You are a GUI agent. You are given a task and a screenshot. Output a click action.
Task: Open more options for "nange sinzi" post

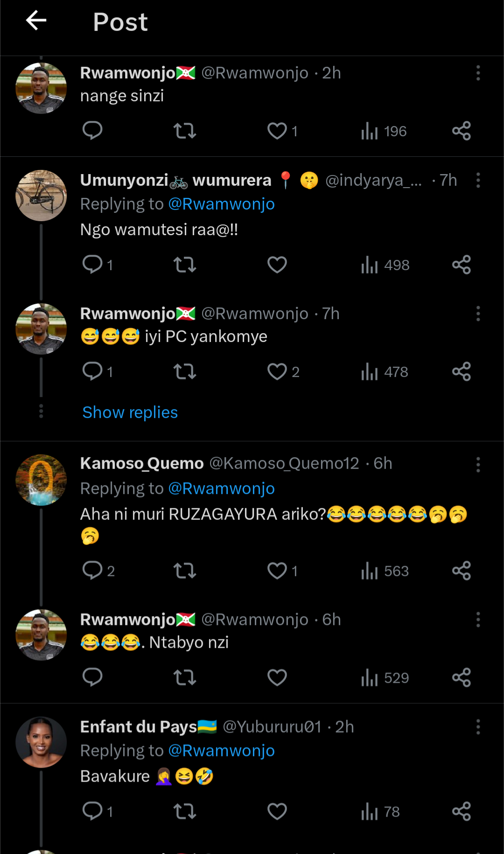(478, 73)
